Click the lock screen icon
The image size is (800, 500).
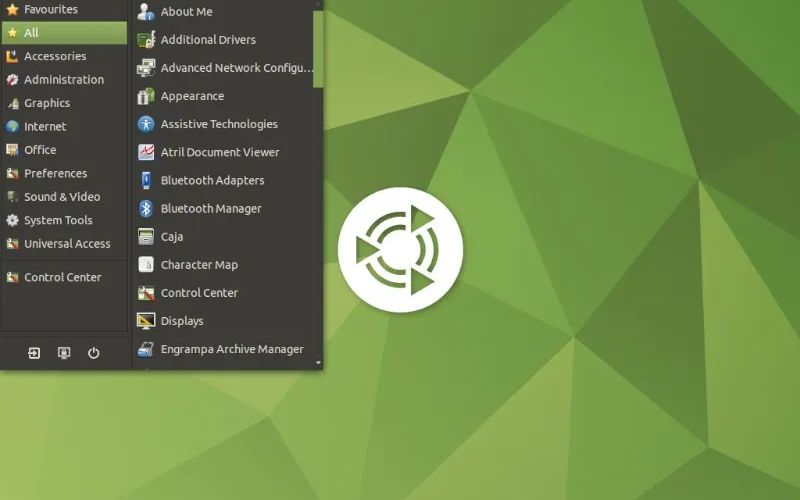64,353
